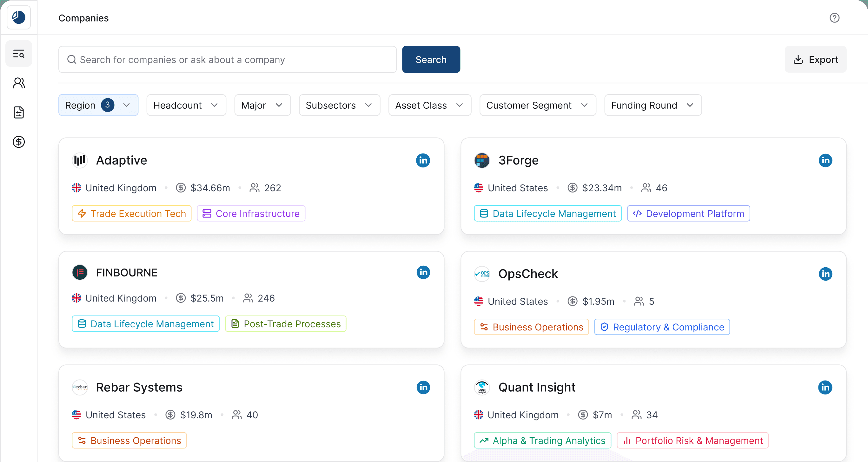Viewport: 868px width, 462px height.
Task: Open the documents sidebar icon
Action: (18, 113)
